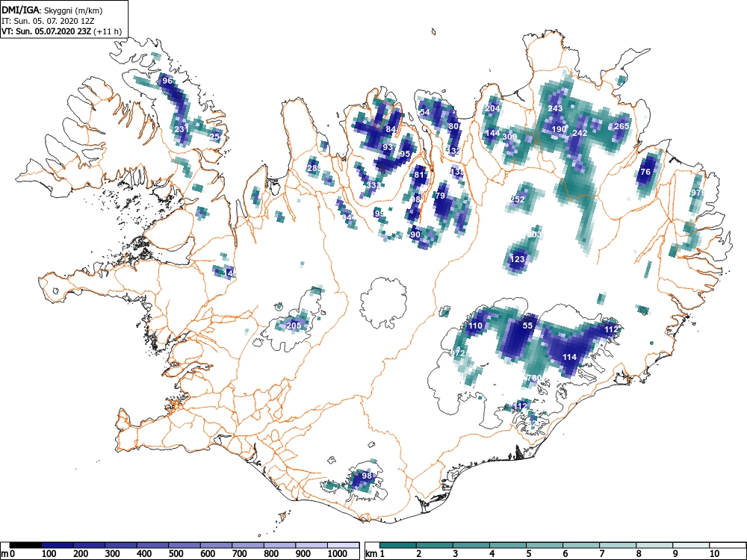This screenshot has height=560, width=747.
Task: Click the map value 84
Action: coord(391,129)
